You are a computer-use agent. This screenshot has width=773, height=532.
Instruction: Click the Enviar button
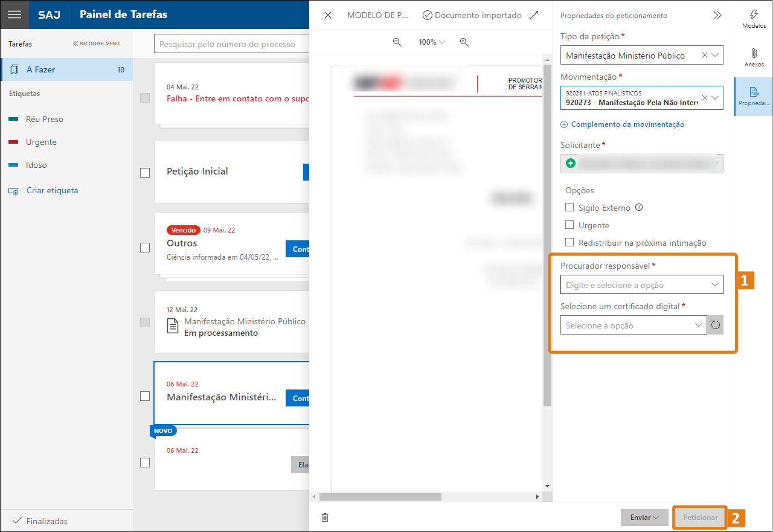click(x=644, y=518)
